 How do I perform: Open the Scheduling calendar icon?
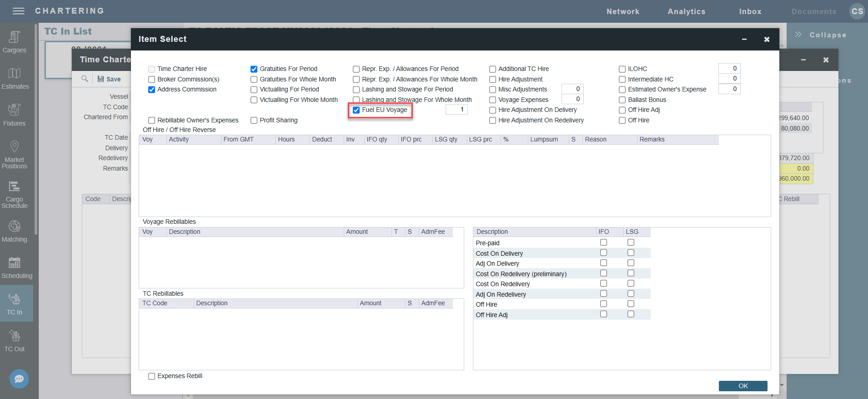coord(15,268)
